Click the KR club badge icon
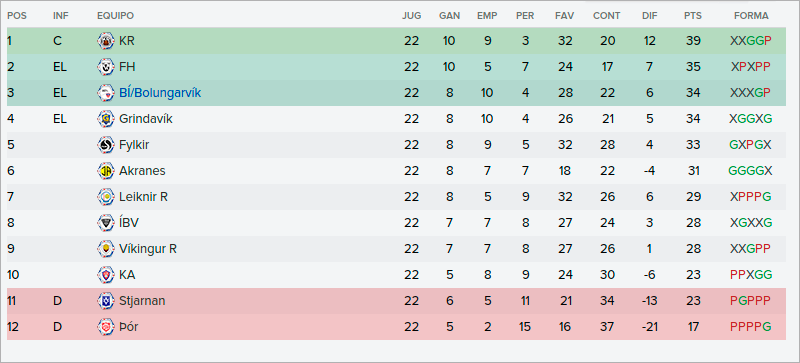 point(106,41)
